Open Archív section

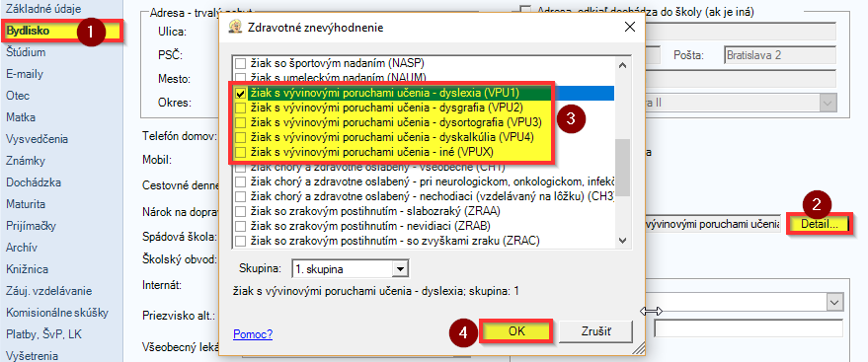click(x=22, y=248)
